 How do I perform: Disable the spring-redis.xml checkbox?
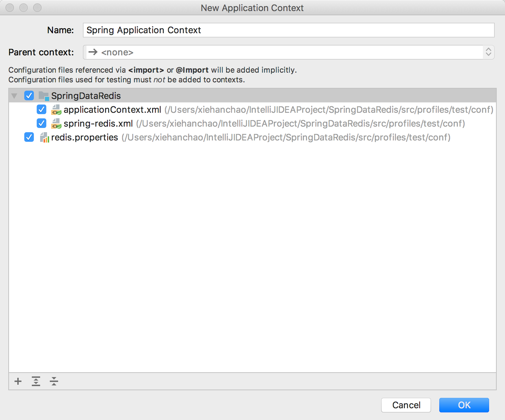coord(41,124)
